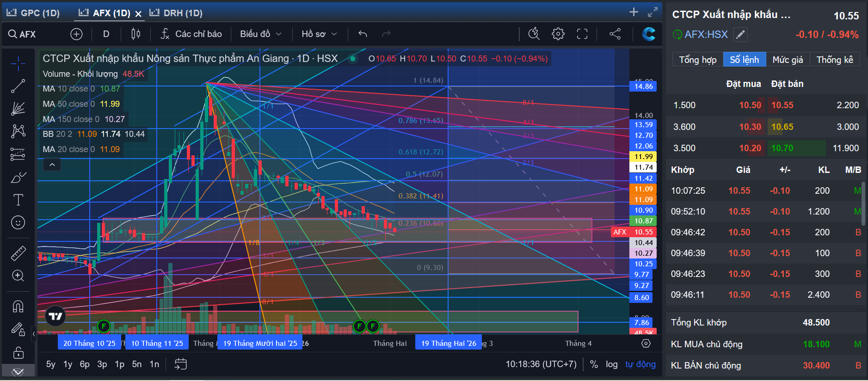Screen dimensions: 868x381
Task: Expand the Biểu đồ dropdown
Action: (260, 34)
